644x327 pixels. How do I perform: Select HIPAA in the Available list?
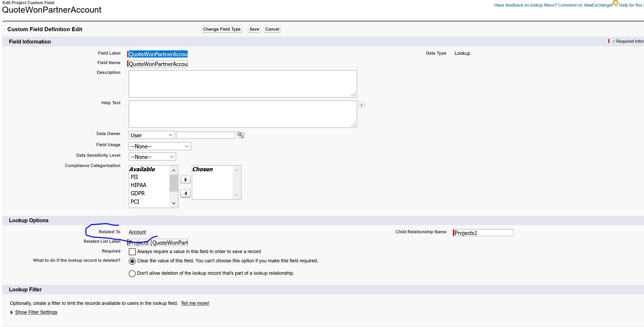138,185
